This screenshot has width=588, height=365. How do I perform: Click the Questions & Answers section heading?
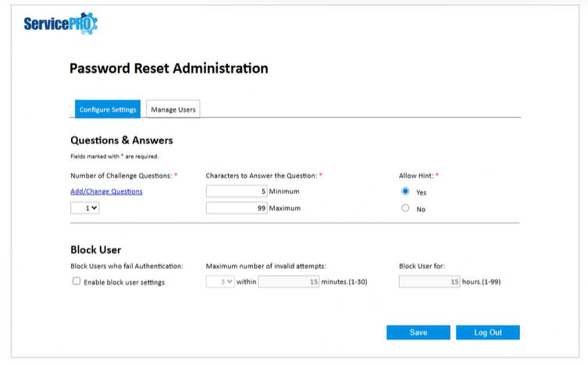tap(122, 141)
